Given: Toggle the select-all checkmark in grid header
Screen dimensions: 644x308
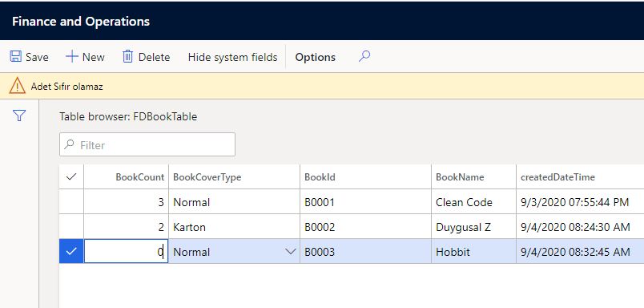Looking at the screenshot, I should (71, 176).
